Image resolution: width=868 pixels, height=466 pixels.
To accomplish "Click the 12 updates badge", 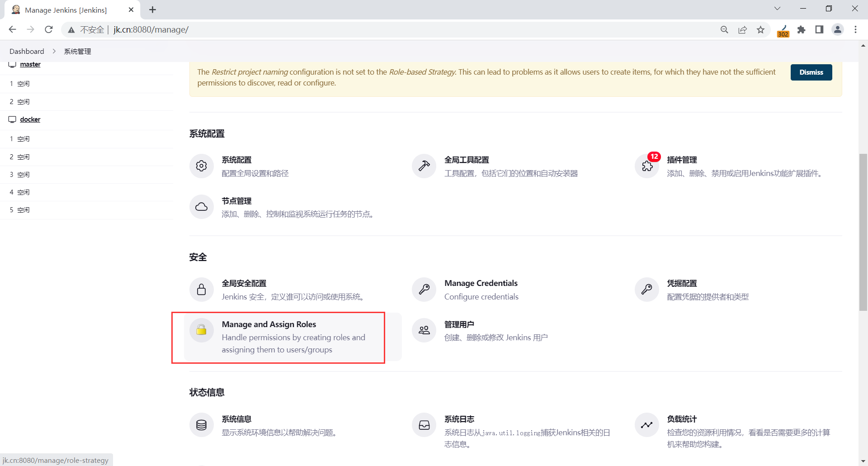I will (654, 157).
